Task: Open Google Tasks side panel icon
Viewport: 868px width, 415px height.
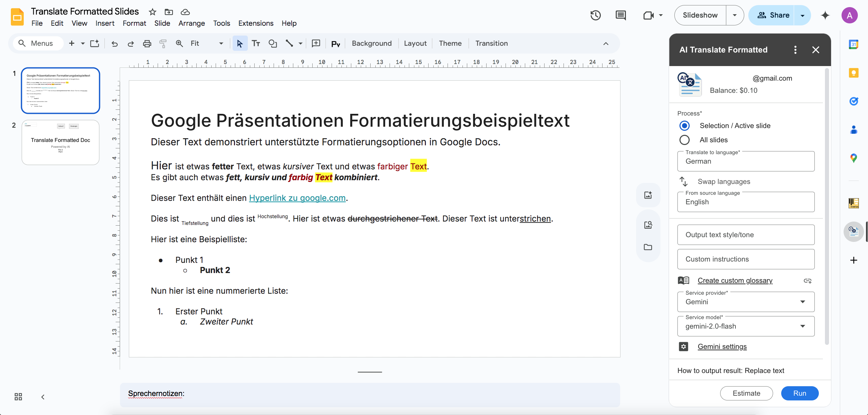Action: click(x=853, y=101)
